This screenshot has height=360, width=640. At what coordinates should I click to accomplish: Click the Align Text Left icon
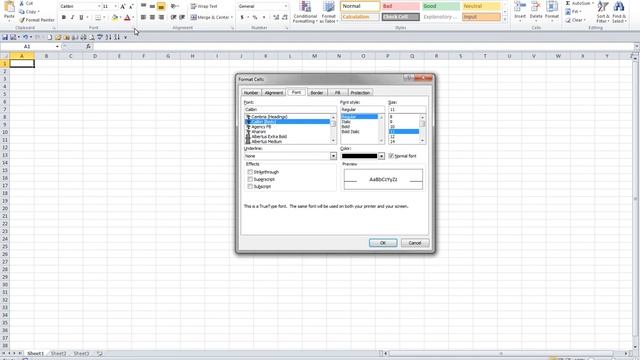pos(143,18)
